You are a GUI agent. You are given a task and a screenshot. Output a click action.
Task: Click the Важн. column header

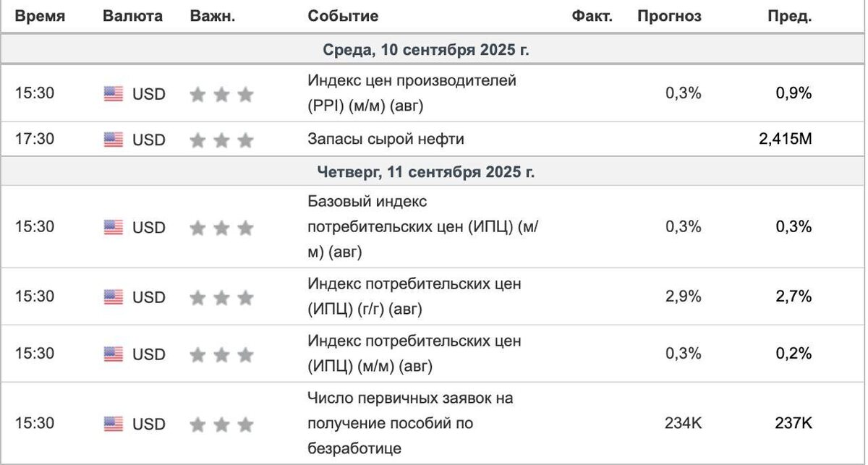[213, 17]
